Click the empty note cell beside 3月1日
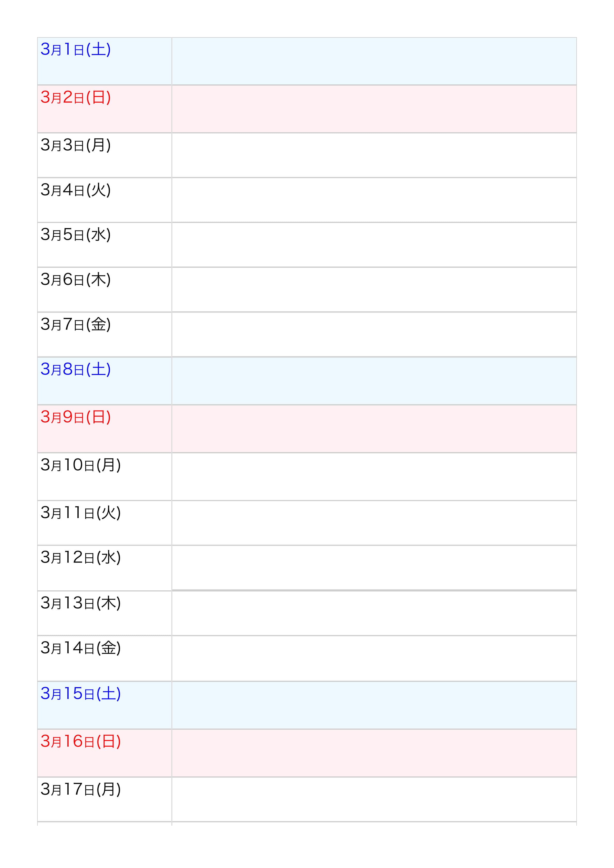614x868 pixels. tap(374, 61)
